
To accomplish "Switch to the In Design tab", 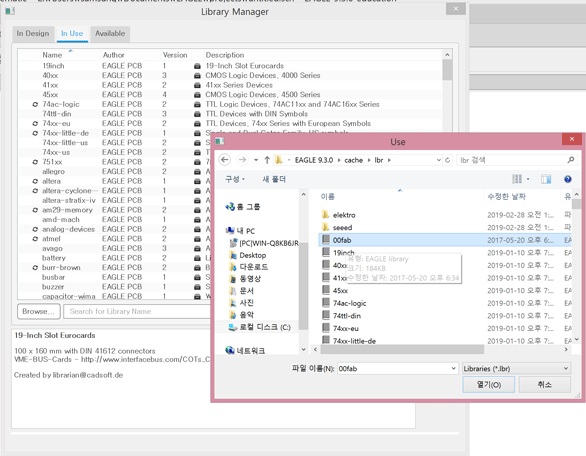I will [33, 34].
